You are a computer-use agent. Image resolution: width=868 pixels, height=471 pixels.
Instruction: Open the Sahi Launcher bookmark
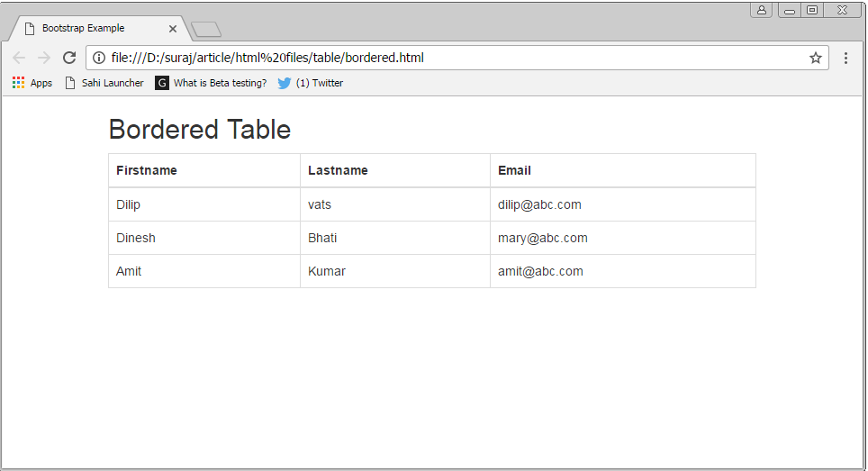coord(104,83)
